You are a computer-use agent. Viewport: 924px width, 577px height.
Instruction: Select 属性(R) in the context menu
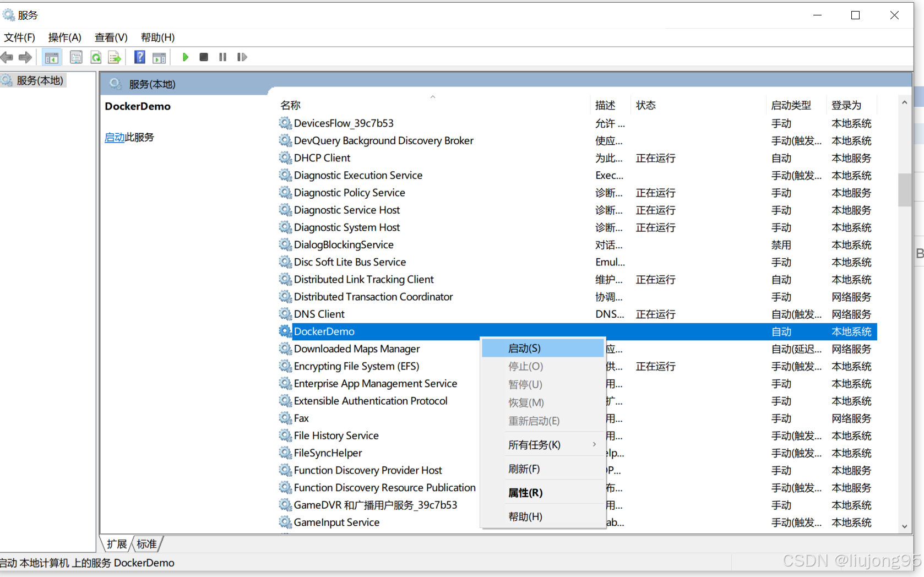point(525,493)
